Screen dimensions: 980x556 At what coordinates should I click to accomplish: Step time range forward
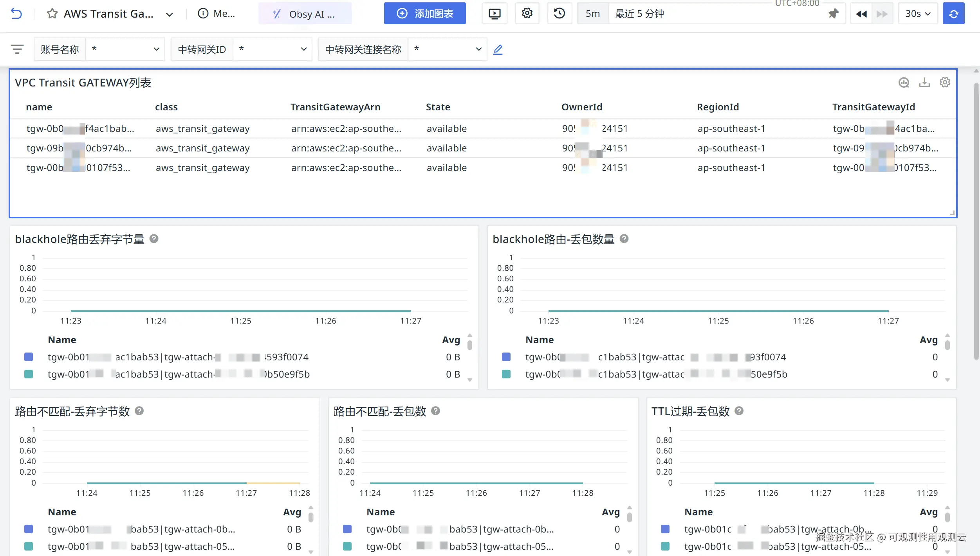(x=882, y=14)
